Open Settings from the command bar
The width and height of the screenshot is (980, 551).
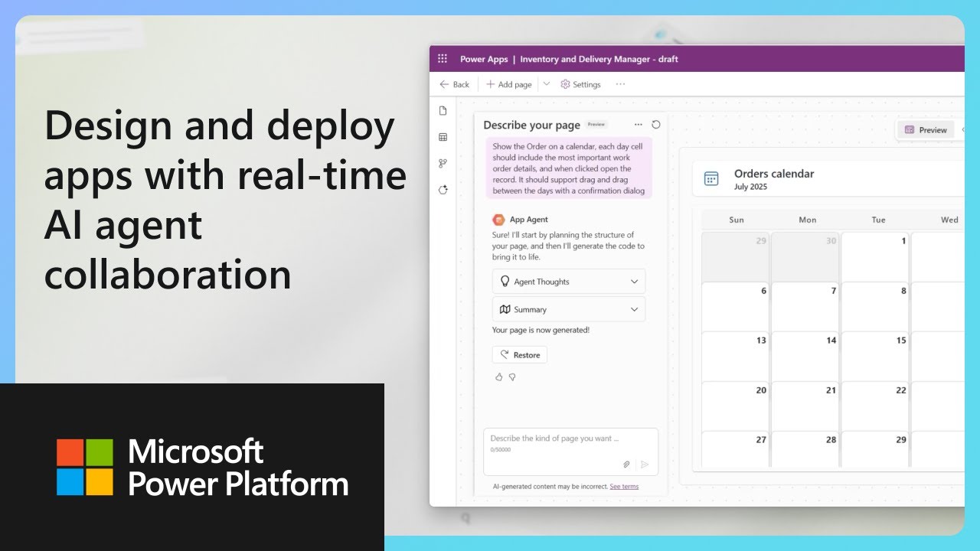click(580, 84)
